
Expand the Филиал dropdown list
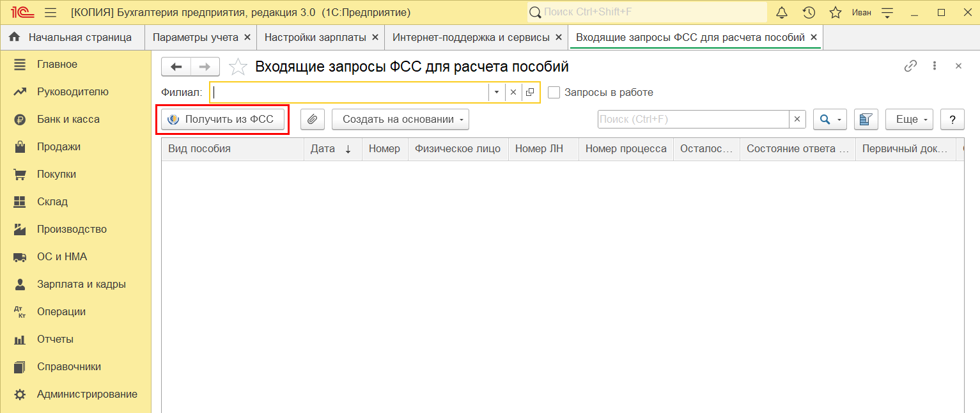[497, 92]
